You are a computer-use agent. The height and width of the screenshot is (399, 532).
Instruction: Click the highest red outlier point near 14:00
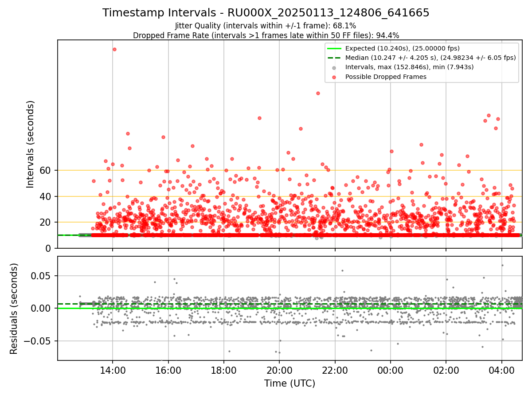point(114,49)
